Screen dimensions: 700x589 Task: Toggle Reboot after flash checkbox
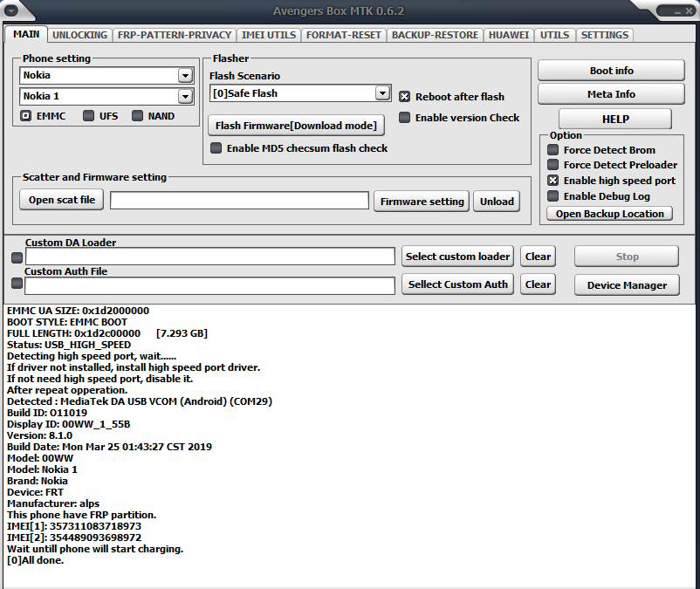[404, 97]
